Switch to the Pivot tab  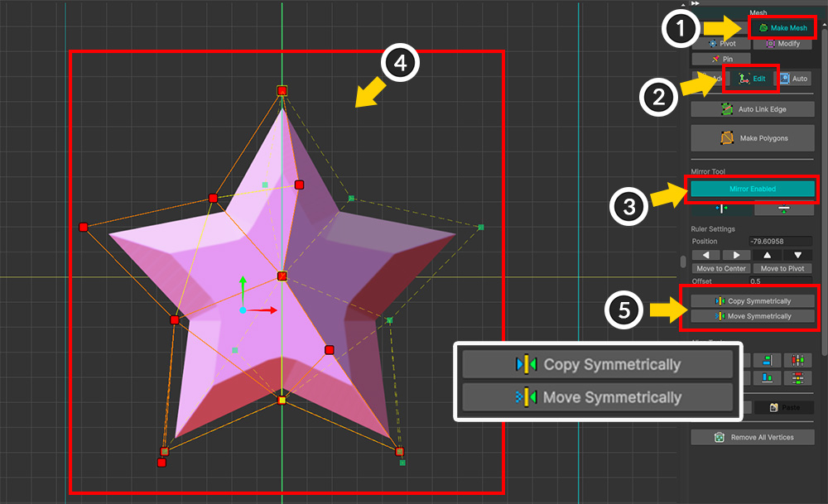point(722,44)
